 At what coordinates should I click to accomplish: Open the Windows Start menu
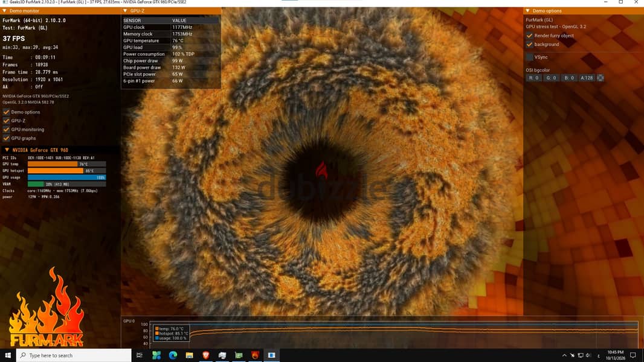point(8,355)
